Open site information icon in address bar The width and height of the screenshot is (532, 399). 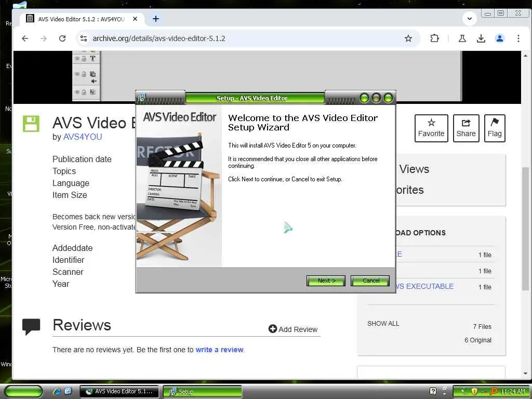coord(84,38)
